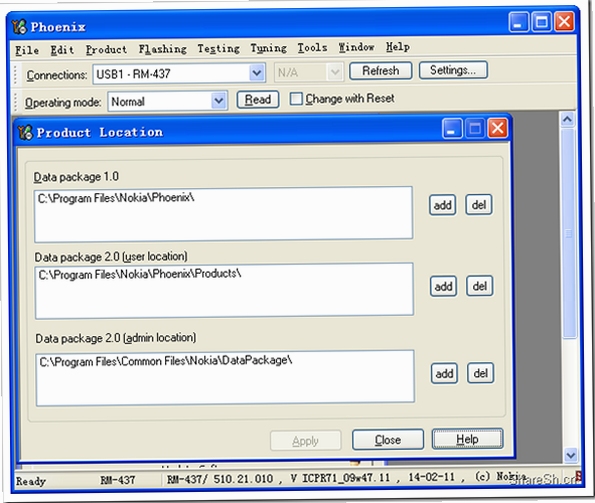Screen dimensions: 595x503
Task: Enable Change with Reset checkbox
Action: (x=296, y=99)
